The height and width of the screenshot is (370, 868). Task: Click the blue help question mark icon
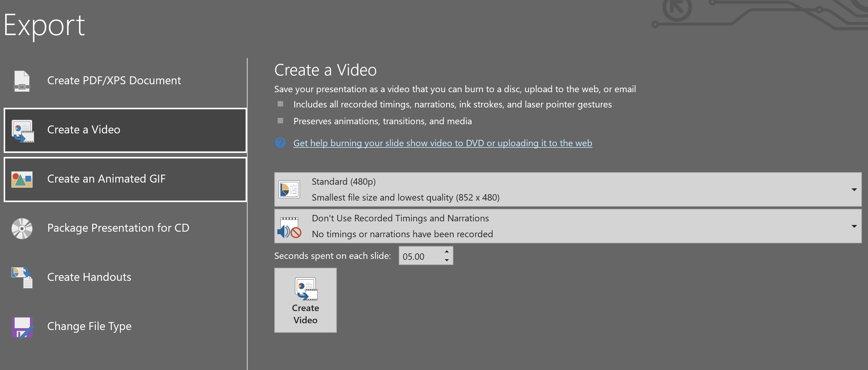pyautogui.click(x=280, y=143)
